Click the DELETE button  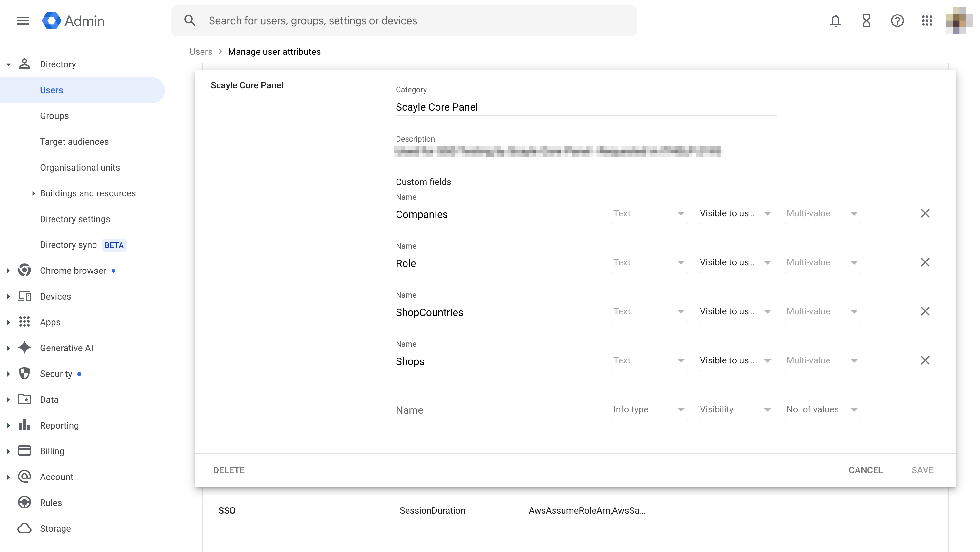[x=229, y=470]
